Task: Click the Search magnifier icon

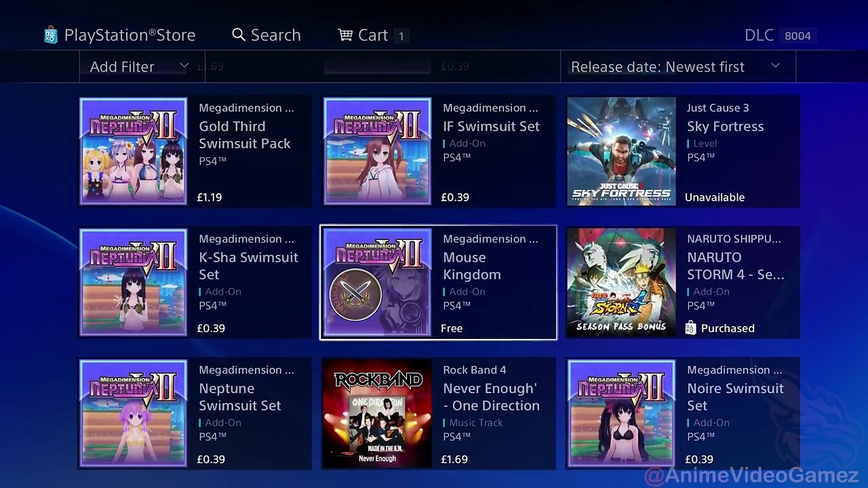Action: pos(239,35)
